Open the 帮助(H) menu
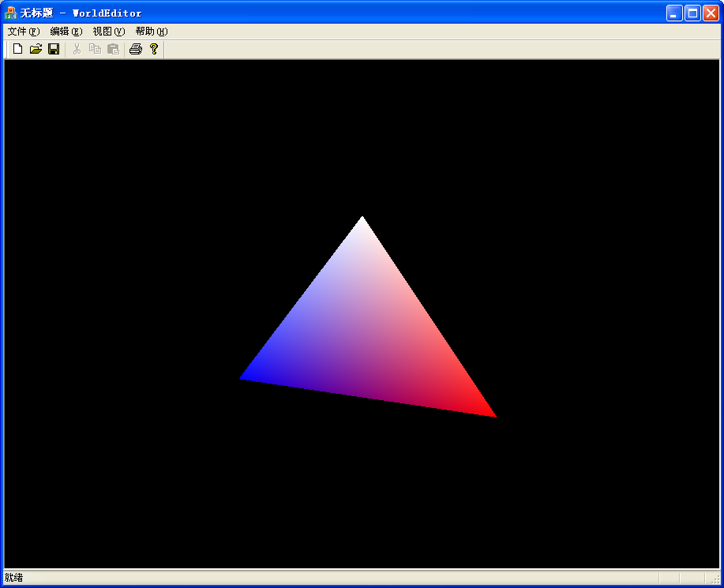 [x=152, y=32]
